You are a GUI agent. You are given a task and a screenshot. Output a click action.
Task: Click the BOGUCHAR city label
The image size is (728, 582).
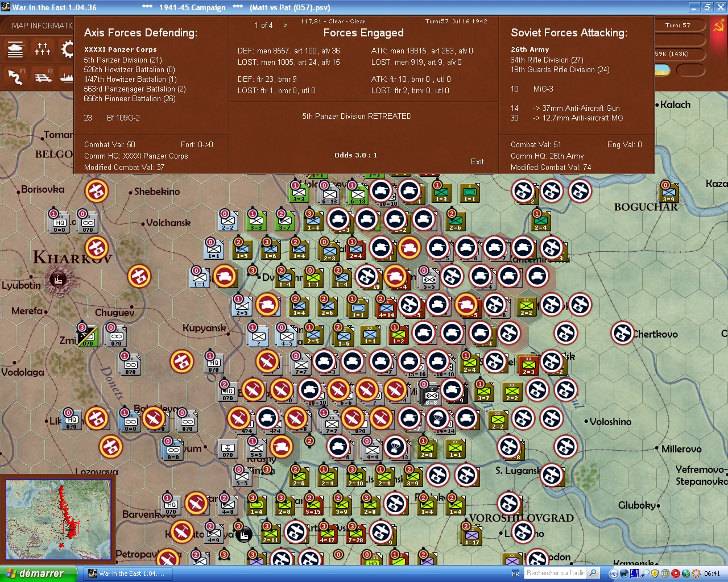click(646, 207)
